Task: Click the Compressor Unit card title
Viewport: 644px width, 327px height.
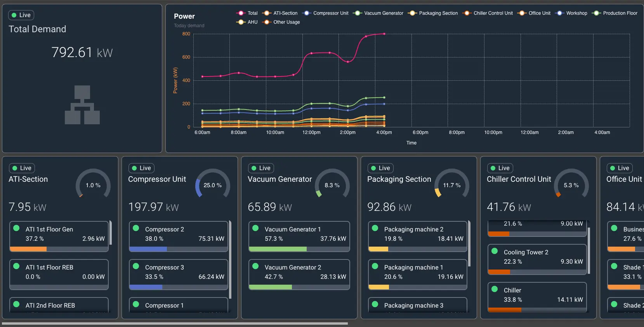Action: 157,179
